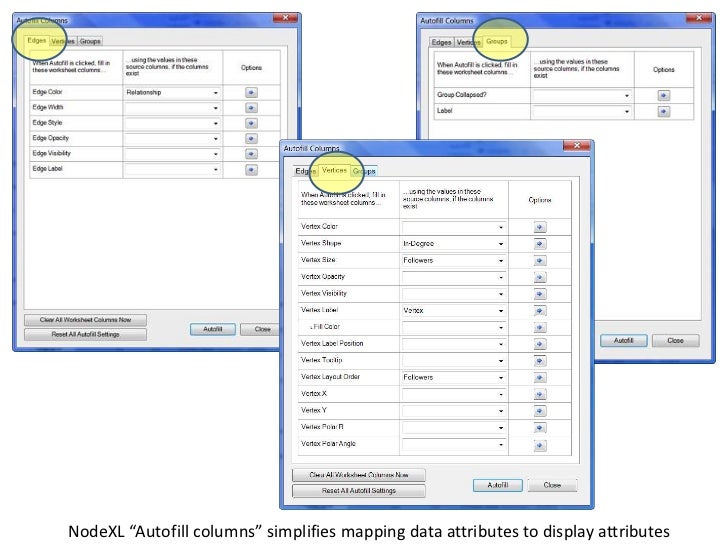Click Autofill in the right Groups window
The image size is (728, 546).
(624, 341)
